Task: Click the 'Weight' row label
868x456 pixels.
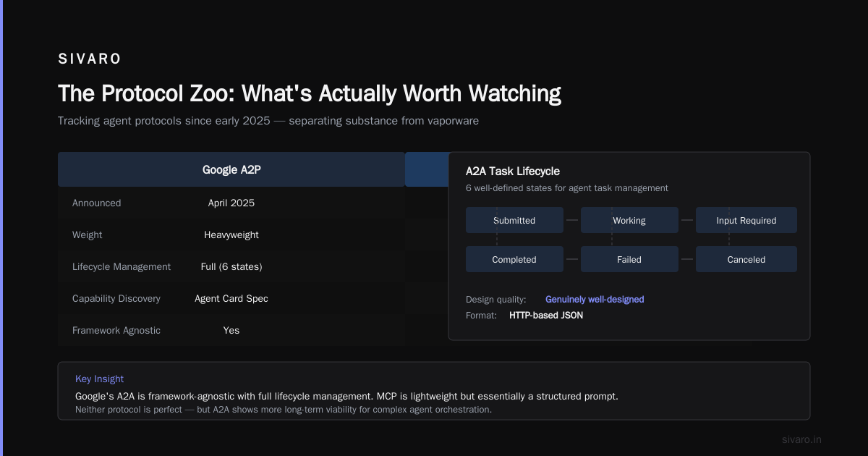Action: 88,235
